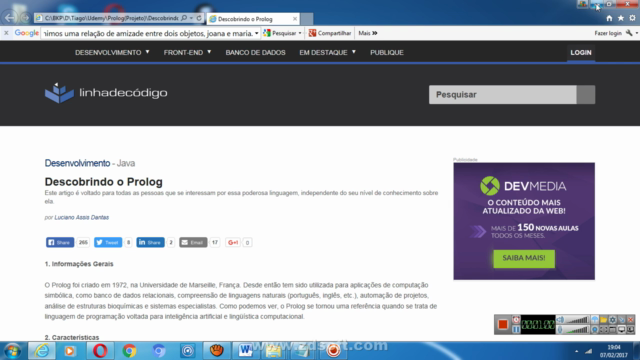Close the Google toolbar with its X

pyautogui.click(x=6, y=33)
